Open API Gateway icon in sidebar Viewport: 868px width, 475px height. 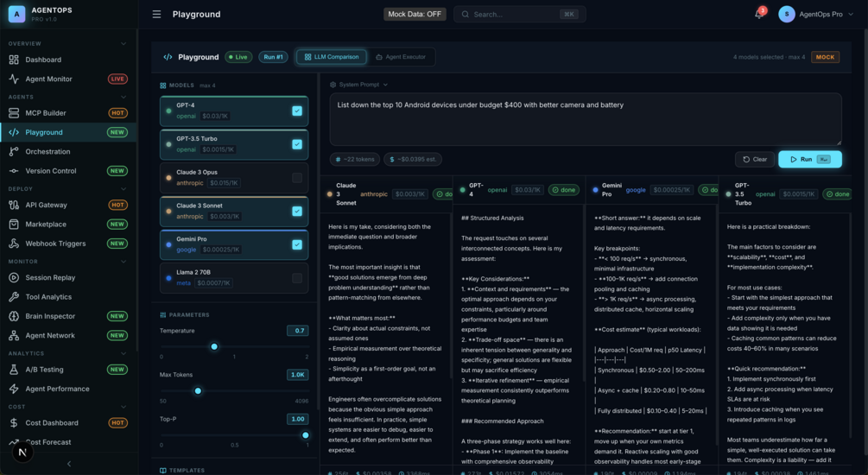(14, 205)
